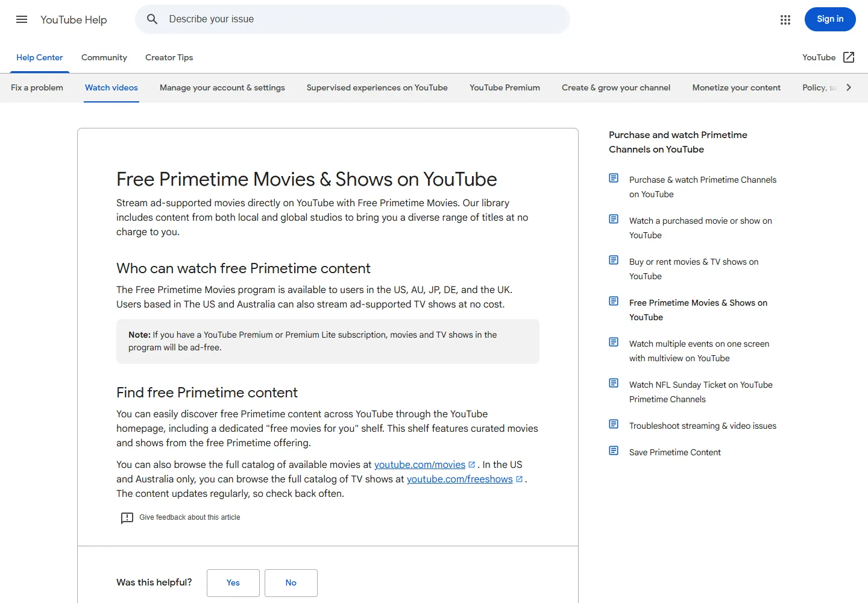Click the YouTube external link icon
The image size is (868, 603).
(x=849, y=57)
